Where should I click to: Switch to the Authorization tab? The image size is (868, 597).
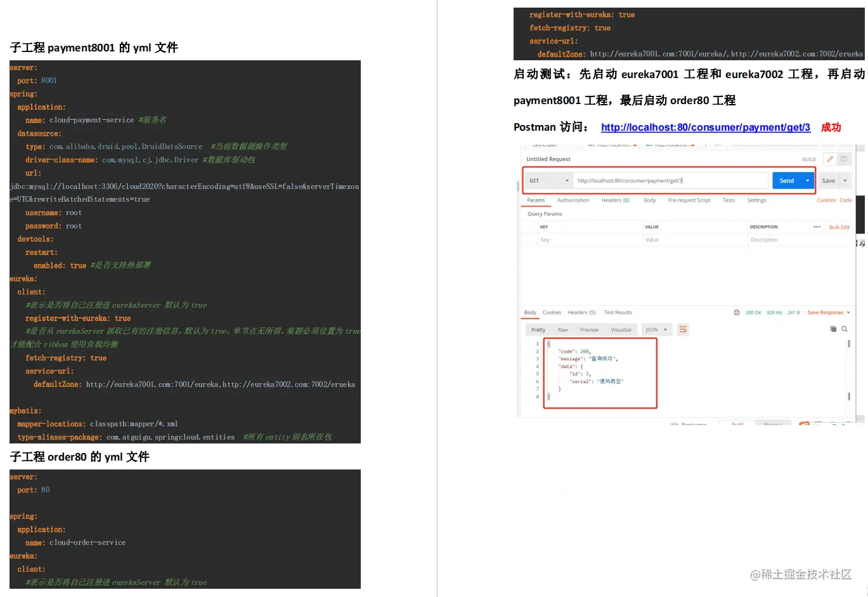pos(573,200)
